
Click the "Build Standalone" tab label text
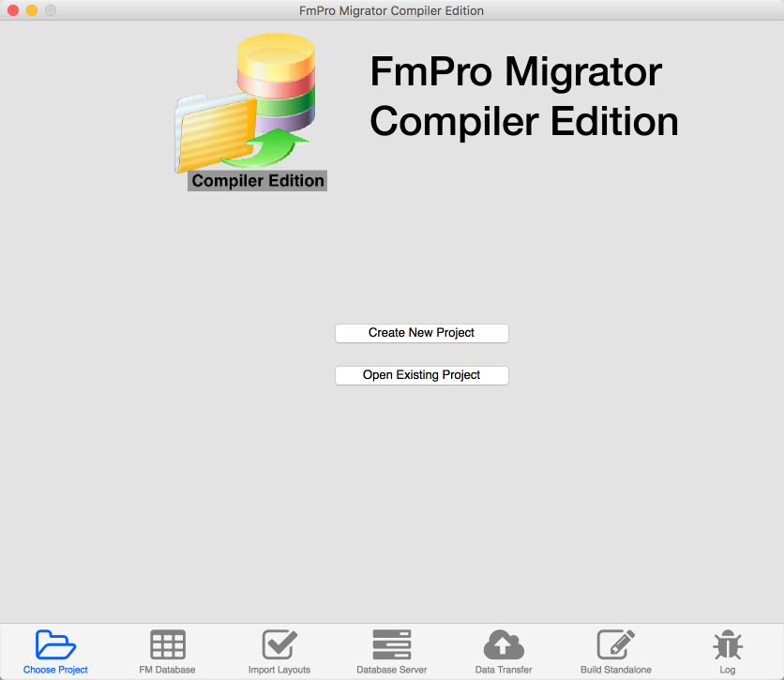pos(615,670)
